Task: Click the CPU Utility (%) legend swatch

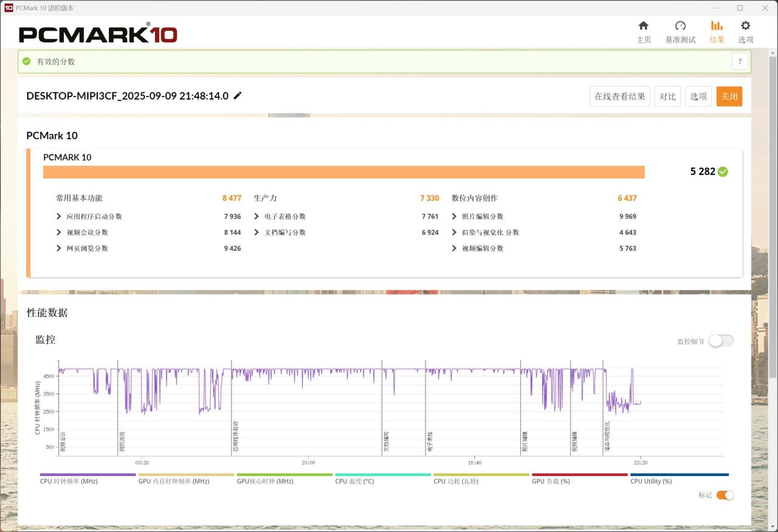Action: click(680, 475)
